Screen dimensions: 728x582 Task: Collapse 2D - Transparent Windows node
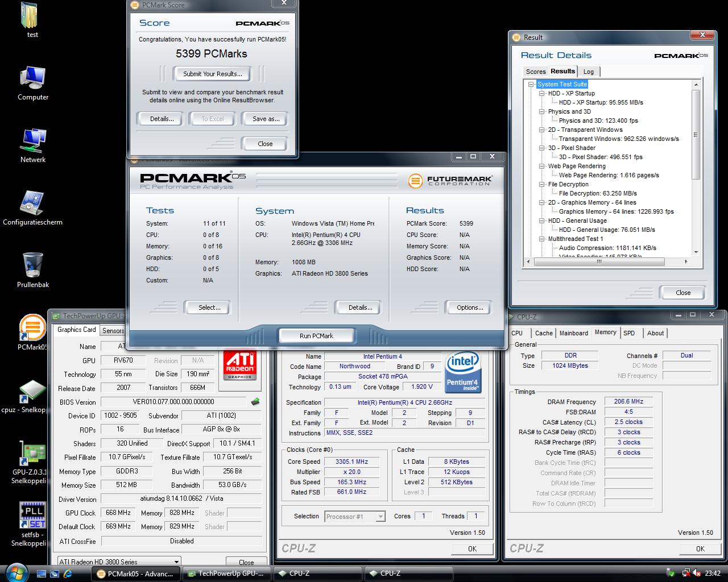click(542, 130)
